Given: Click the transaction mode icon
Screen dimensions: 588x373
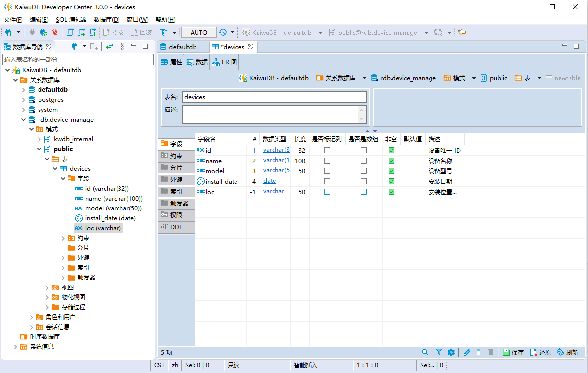Looking at the screenshot, I should pyautogui.click(x=163, y=32).
